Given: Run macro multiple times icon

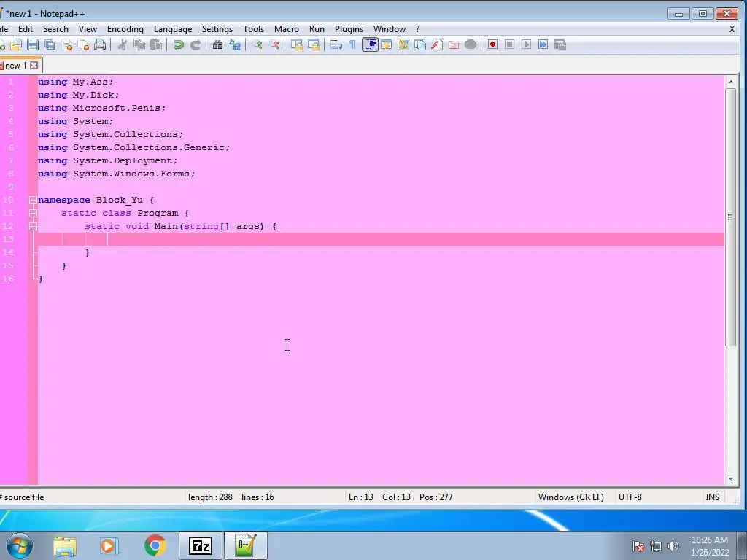Looking at the screenshot, I should click(x=543, y=44).
